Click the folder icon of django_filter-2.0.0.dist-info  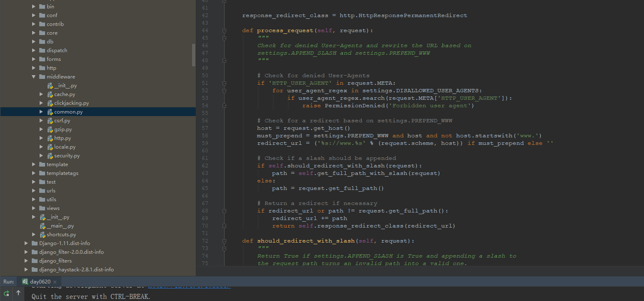[x=35, y=252]
